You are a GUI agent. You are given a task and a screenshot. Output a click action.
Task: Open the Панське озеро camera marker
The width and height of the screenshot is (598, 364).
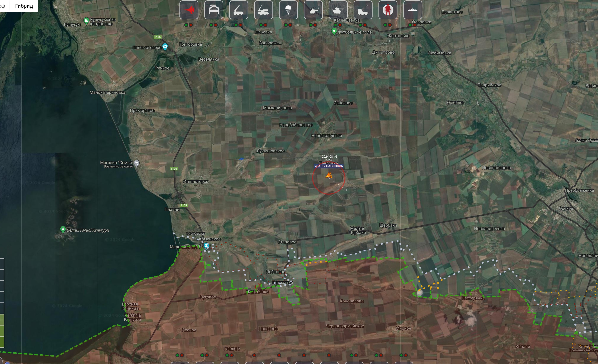165,47
